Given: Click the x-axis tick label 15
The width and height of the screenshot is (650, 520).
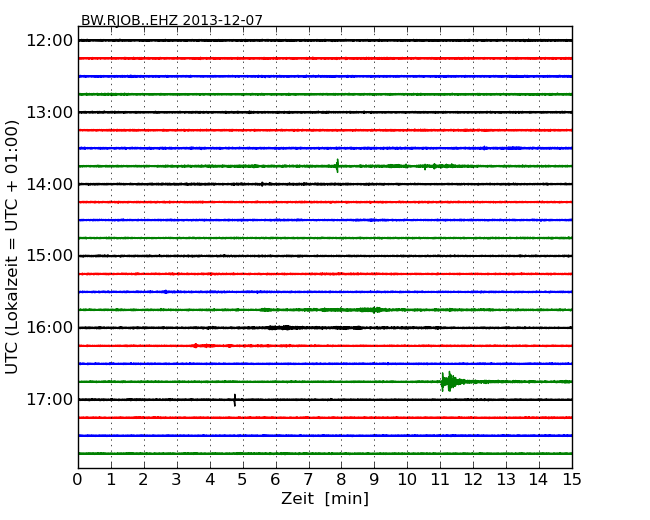Looking at the screenshot, I should (x=572, y=480).
